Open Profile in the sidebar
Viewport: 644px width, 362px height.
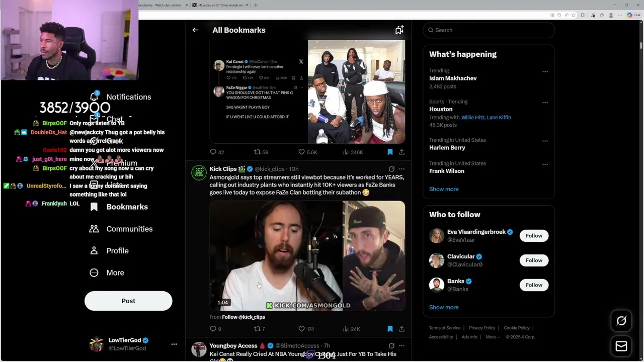(x=109, y=250)
